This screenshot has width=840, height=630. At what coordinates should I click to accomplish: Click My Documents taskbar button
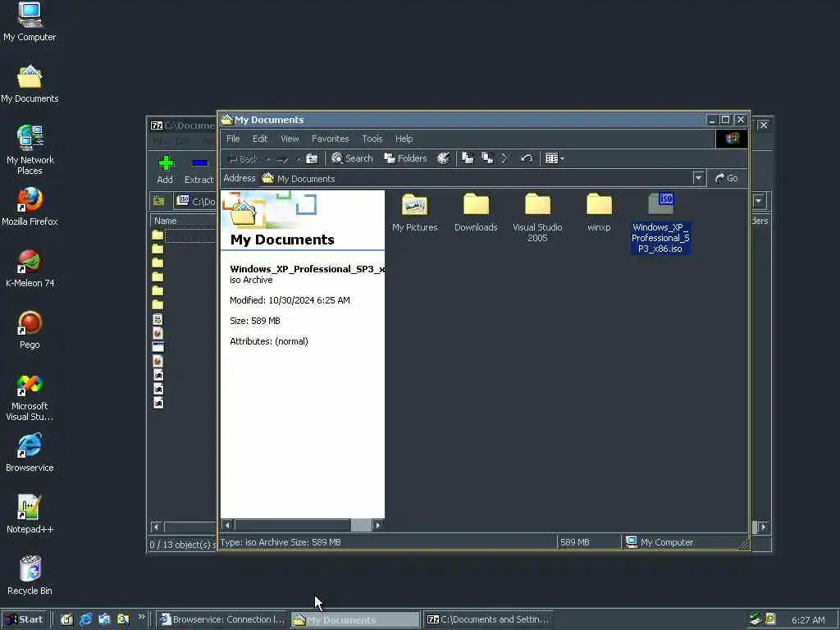[355, 620]
